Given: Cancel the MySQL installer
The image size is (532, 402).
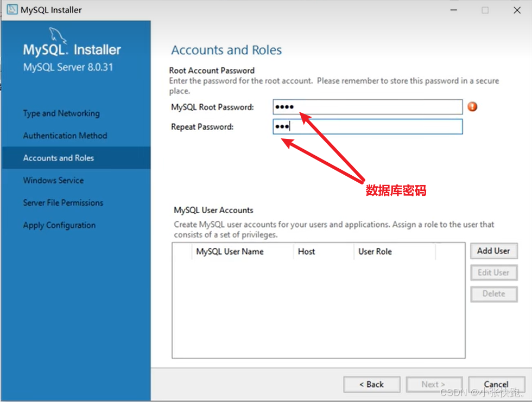Looking at the screenshot, I should (x=496, y=385).
